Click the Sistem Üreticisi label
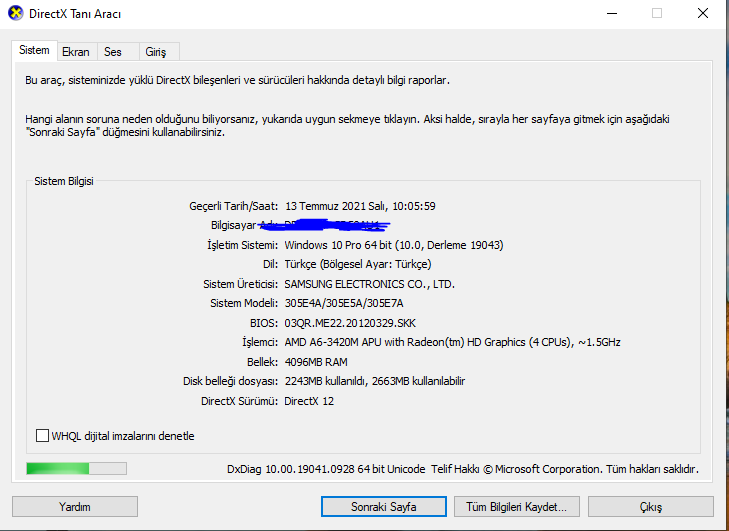Viewport: 729px width, 531px height. coord(240,284)
